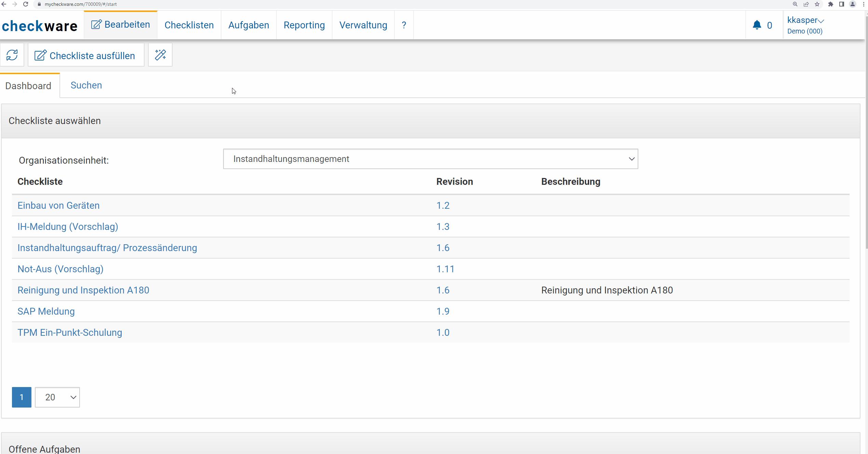Viewport: 868px width, 454px height.
Task: Click the browser zoom magnifier icon
Action: pos(795,4)
